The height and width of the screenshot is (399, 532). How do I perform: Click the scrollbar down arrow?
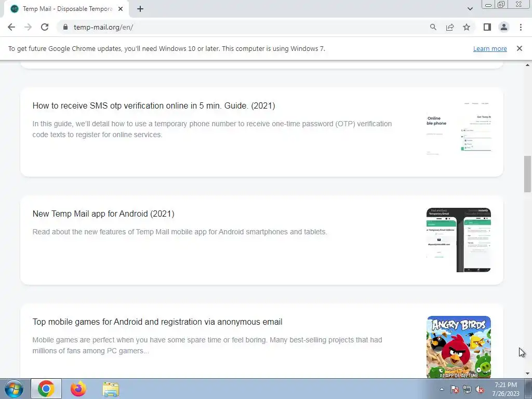click(x=527, y=374)
